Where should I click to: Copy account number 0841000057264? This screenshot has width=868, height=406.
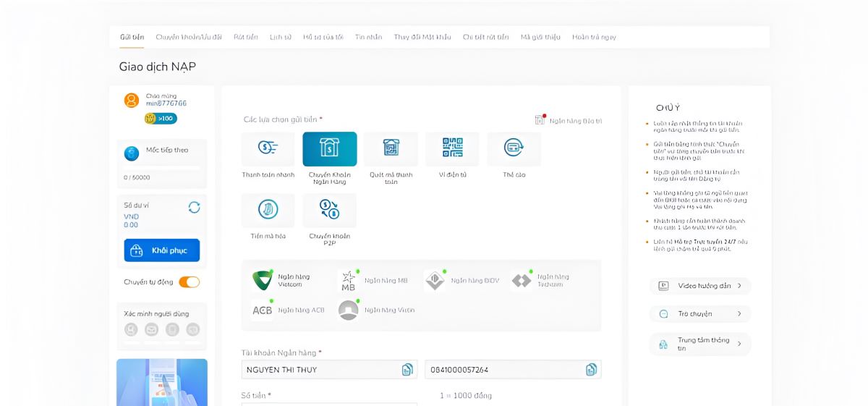pos(591,370)
